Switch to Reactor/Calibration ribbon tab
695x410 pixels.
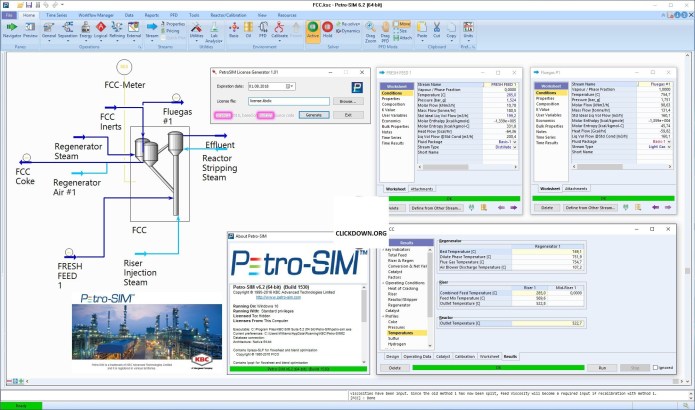[x=228, y=15]
